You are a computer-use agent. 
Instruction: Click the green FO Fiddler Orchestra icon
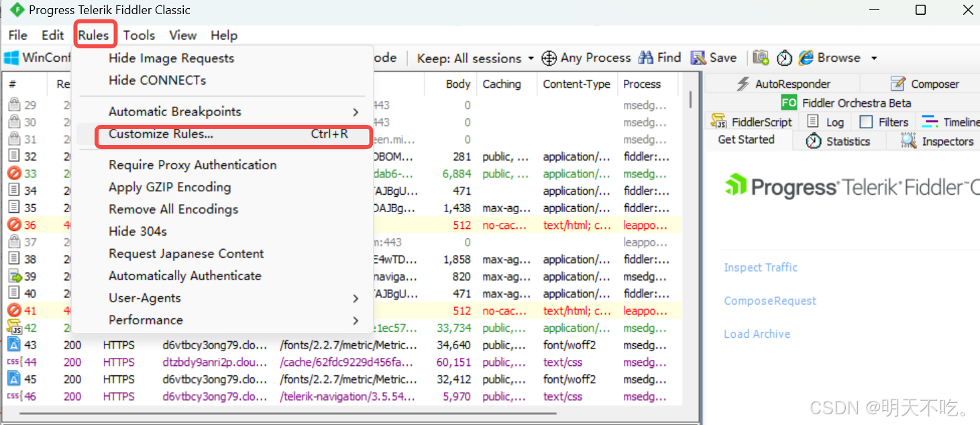pos(790,103)
